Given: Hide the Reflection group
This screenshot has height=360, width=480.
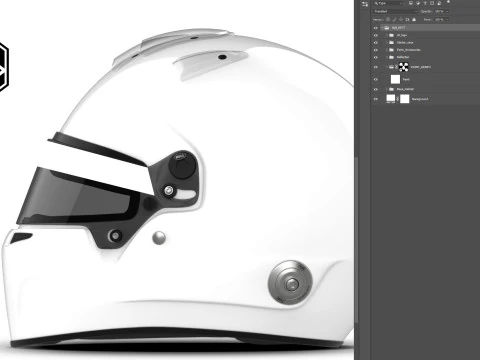Looking at the screenshot, I should pyautogui.click(x=376, y=57).
